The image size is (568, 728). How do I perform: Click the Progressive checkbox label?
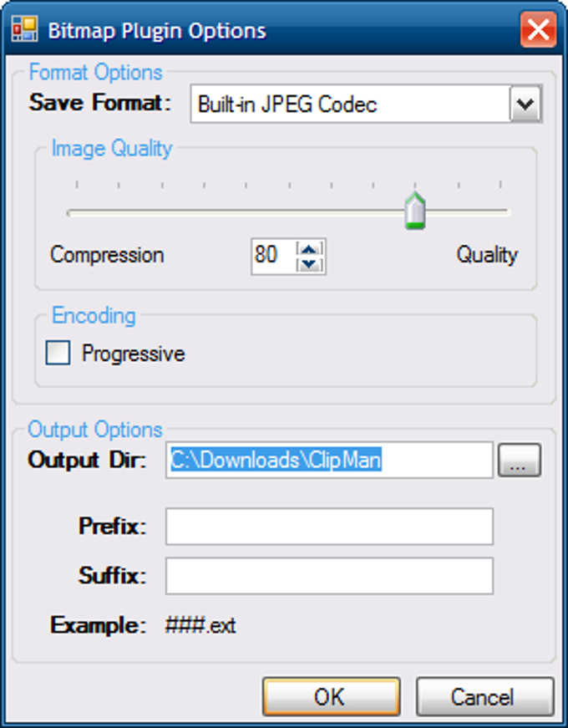(x=133, y=354)
